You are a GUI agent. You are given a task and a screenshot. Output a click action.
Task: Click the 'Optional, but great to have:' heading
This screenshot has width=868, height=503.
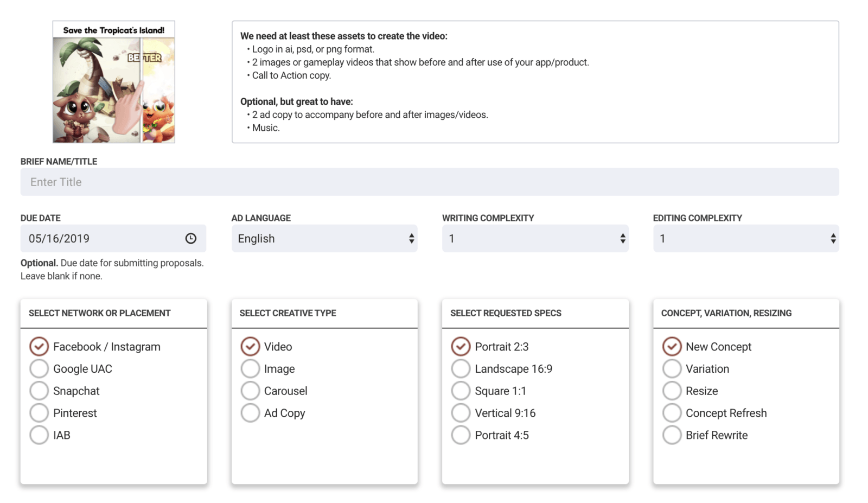tap(297, 101)
